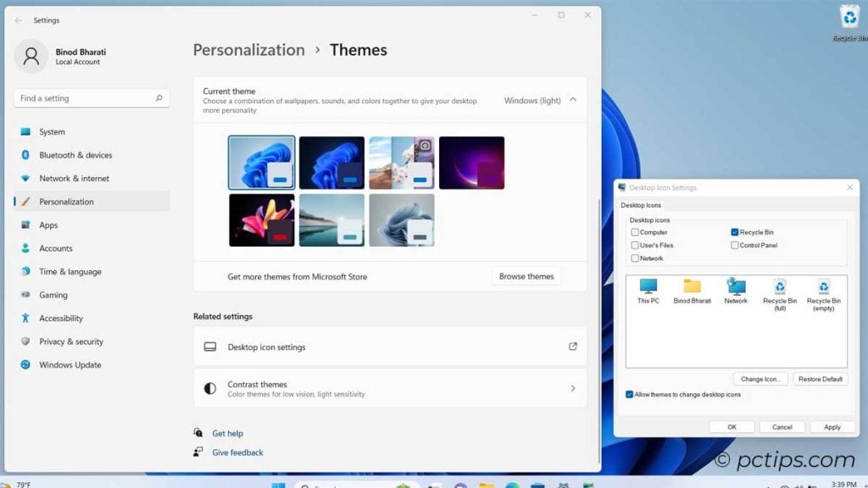Collapse the Current theme section

pos(573,99)
